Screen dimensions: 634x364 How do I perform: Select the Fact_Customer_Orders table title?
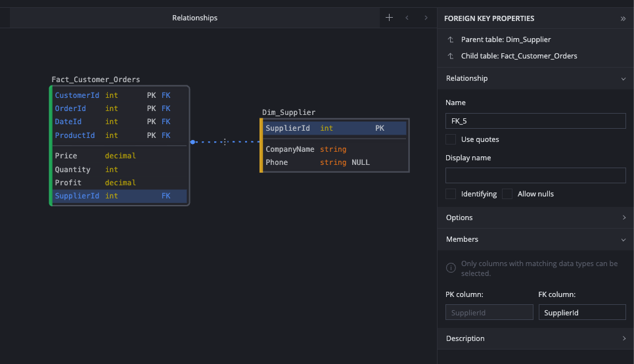point(96,80)
